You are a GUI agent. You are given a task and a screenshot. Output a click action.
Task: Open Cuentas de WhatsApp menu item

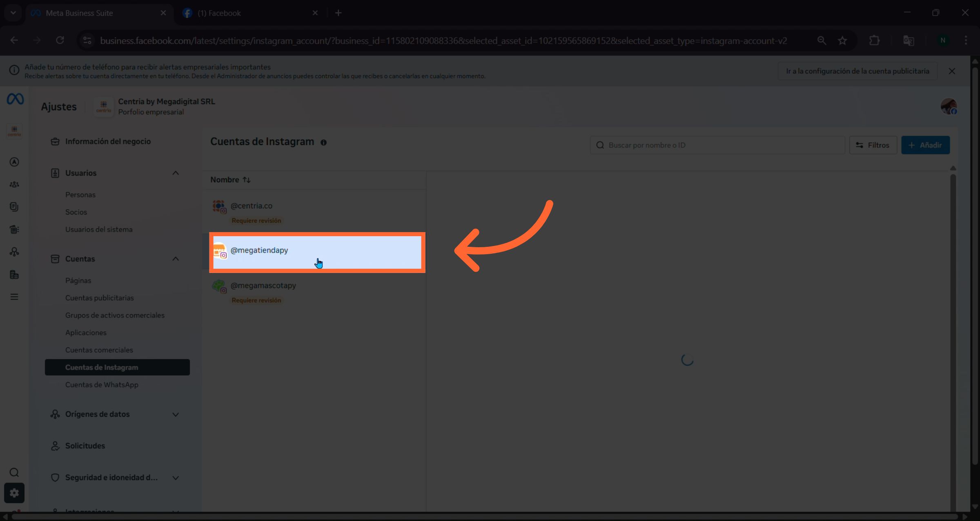102,385
